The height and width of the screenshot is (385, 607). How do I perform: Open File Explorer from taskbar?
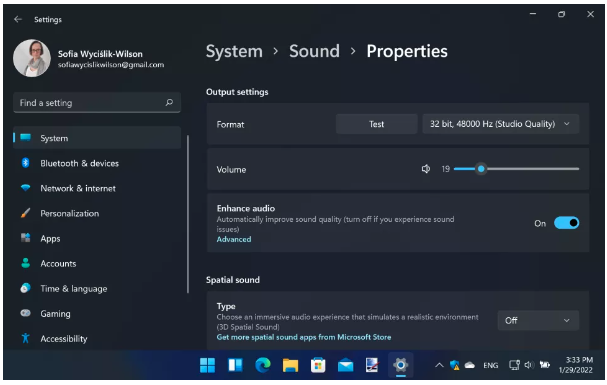290,365
